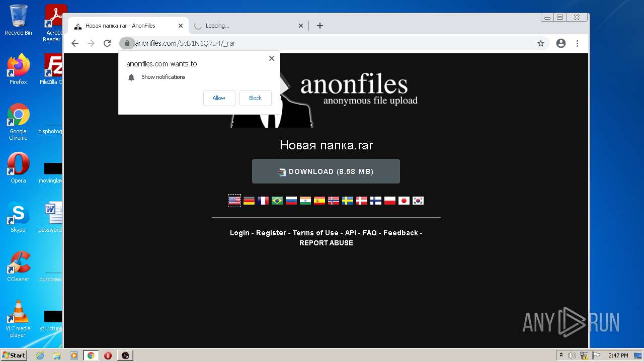Open Windows Explorer from the taskbar

tap(57, 355)
